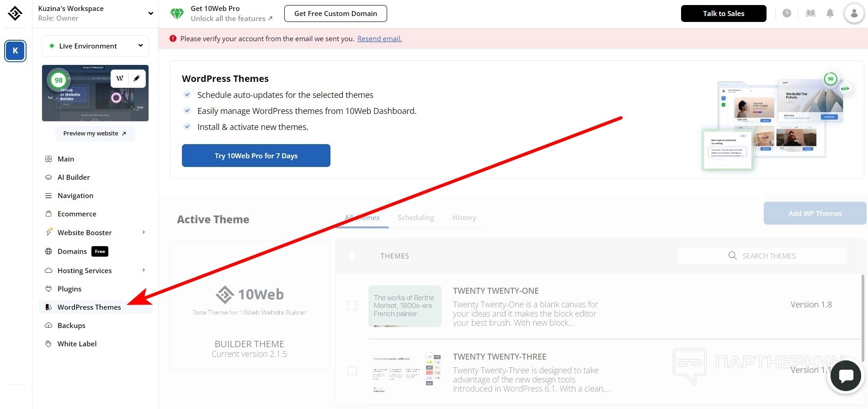Open the live chat bubble
Screen dimensions: 868x409
click(846, 376)
